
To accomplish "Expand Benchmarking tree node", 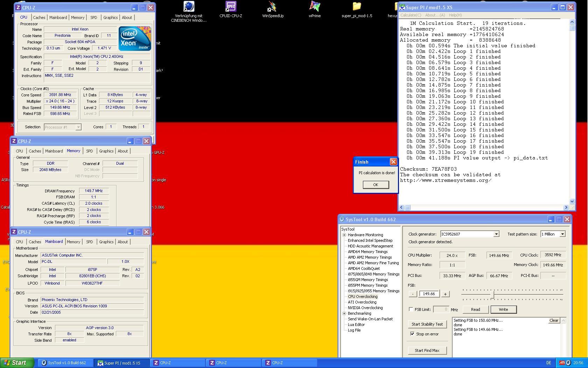I will point(344,313).
